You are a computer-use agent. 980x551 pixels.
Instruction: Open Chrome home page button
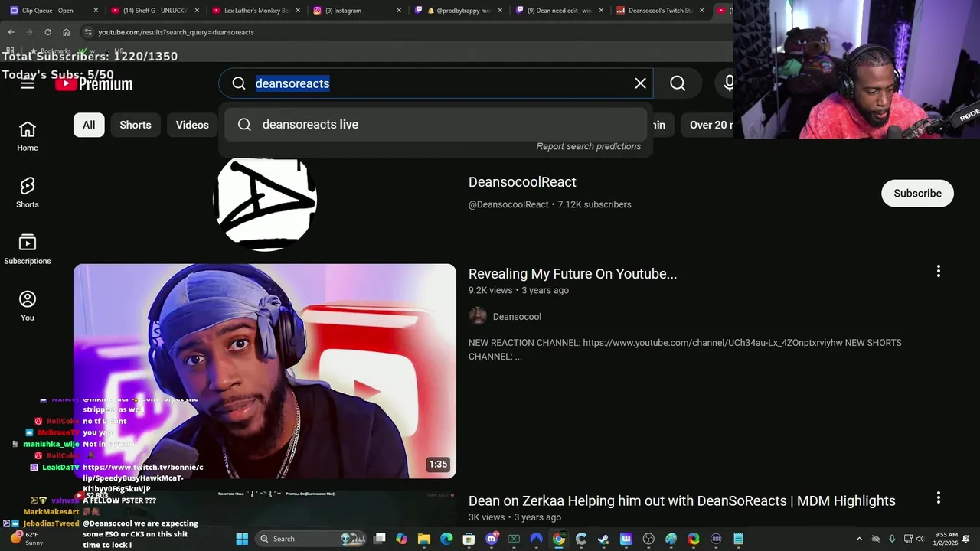coord(66,32)
